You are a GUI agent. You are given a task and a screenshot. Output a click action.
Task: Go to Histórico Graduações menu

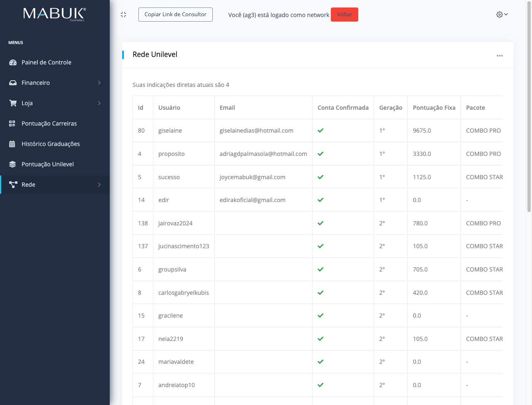point(50,144)
